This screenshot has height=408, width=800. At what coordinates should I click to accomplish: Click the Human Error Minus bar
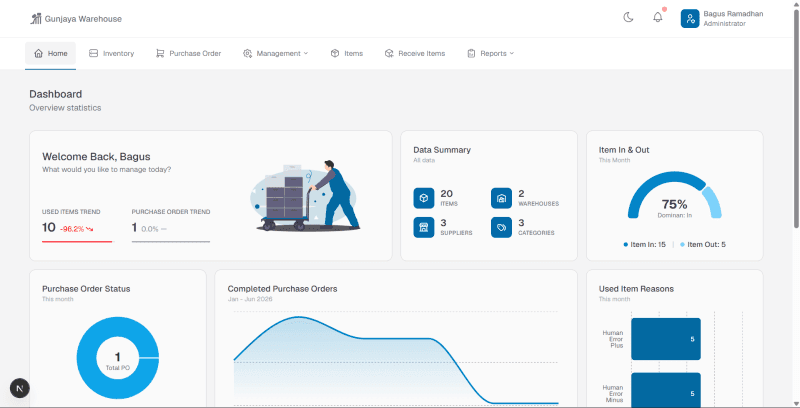(666, 390)
